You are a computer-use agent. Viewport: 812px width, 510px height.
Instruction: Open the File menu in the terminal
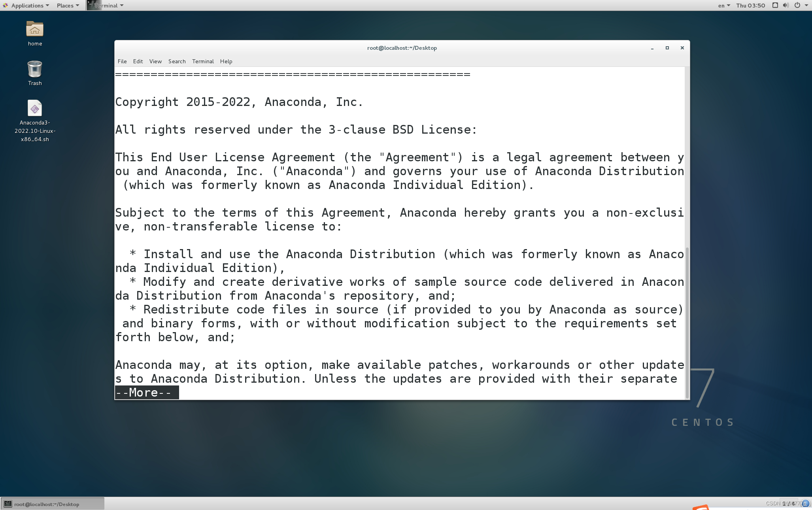tap(122, 61)
